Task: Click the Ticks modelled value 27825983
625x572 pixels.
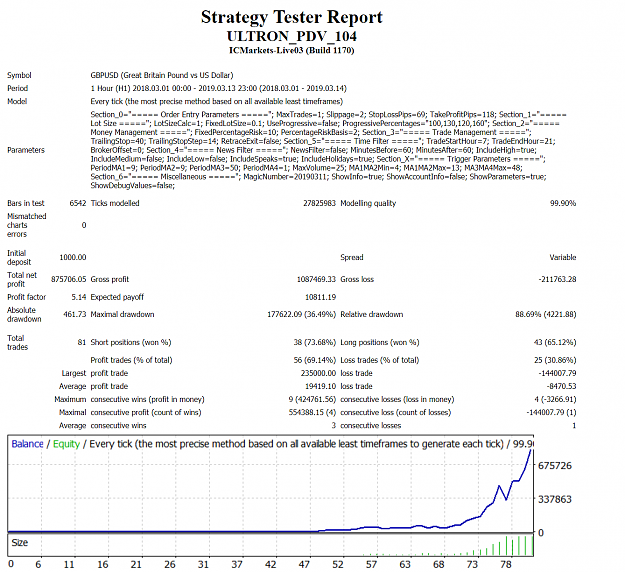Action: (x=319, y=203)
